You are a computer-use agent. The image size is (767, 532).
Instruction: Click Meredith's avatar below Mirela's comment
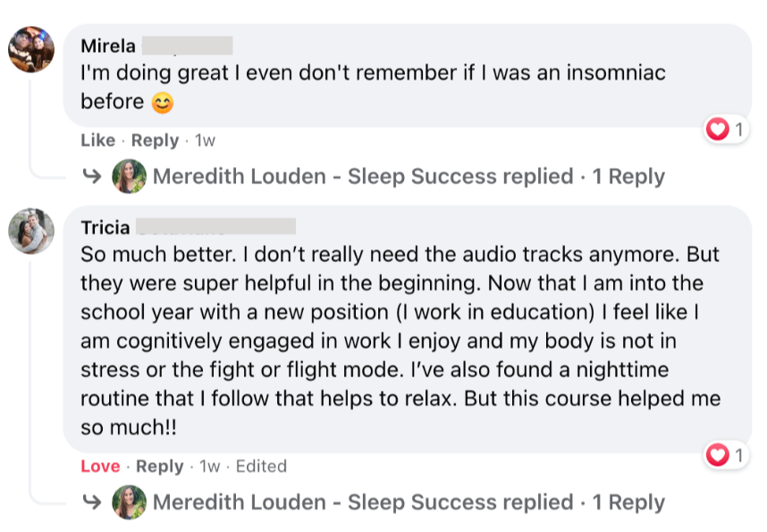(x=129, y=176)
